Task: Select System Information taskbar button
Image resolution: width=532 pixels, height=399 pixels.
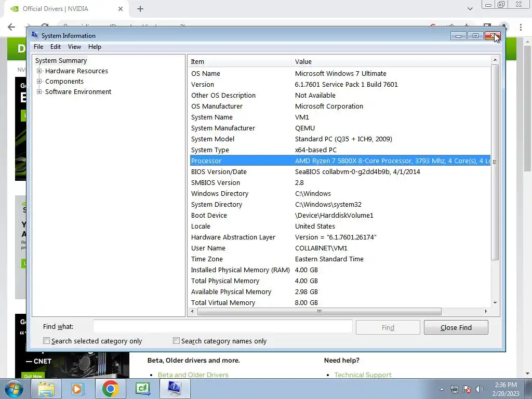Action: 175,389
